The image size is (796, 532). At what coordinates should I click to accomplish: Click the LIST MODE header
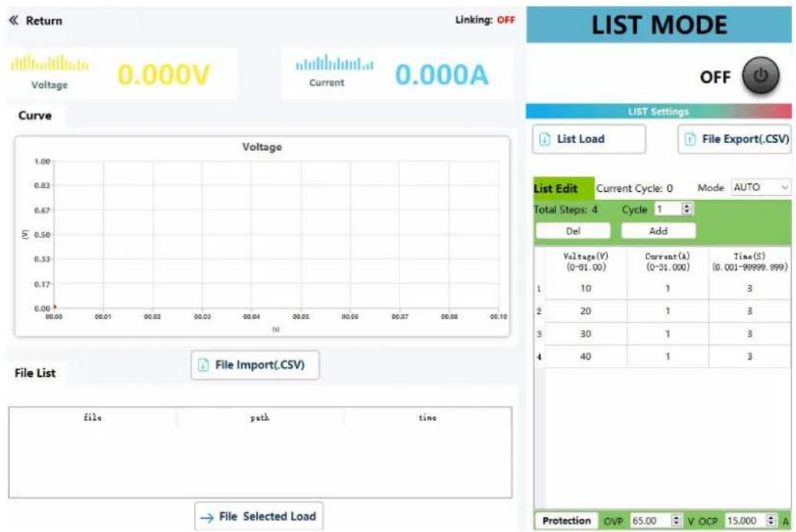click(659, 25)
